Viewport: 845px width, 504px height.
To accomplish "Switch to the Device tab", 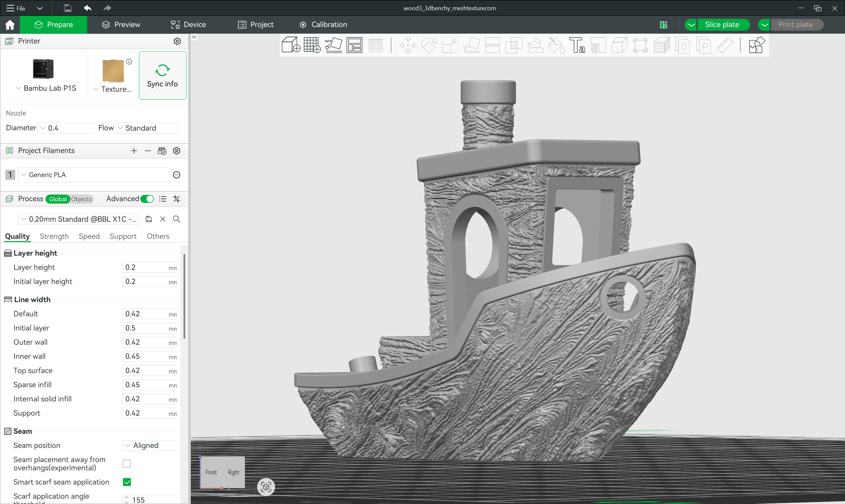I will coord(188,24).
